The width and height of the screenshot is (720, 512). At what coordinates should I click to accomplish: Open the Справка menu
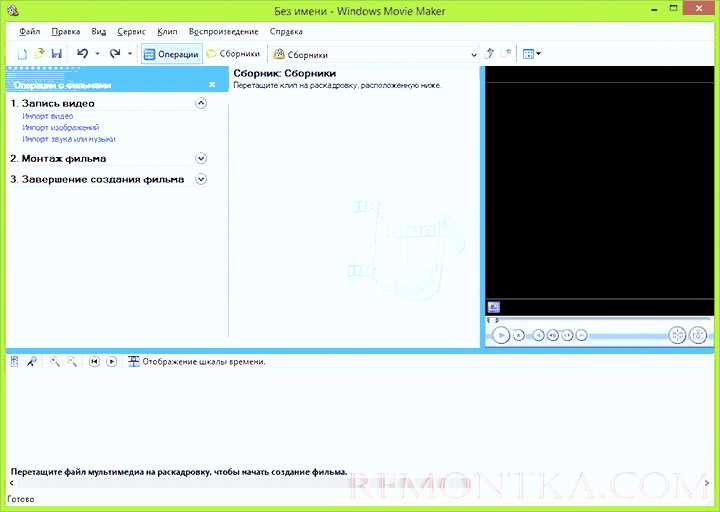(x=286, y=32)
